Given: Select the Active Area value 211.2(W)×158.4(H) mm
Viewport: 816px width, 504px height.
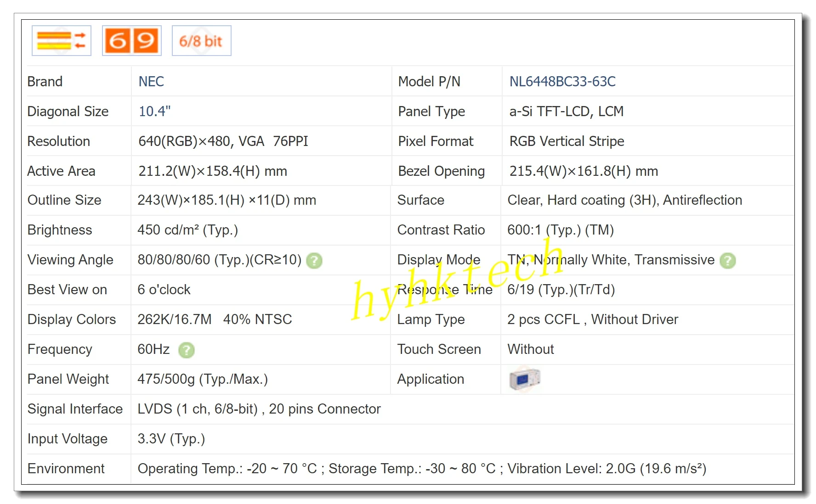Looking at the screenshot, I should point(213,171).
